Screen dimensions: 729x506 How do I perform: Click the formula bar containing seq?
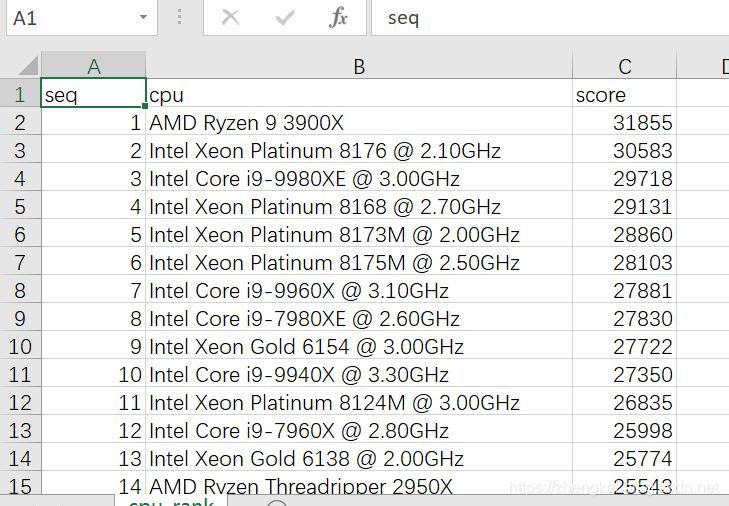pos(550,18)
